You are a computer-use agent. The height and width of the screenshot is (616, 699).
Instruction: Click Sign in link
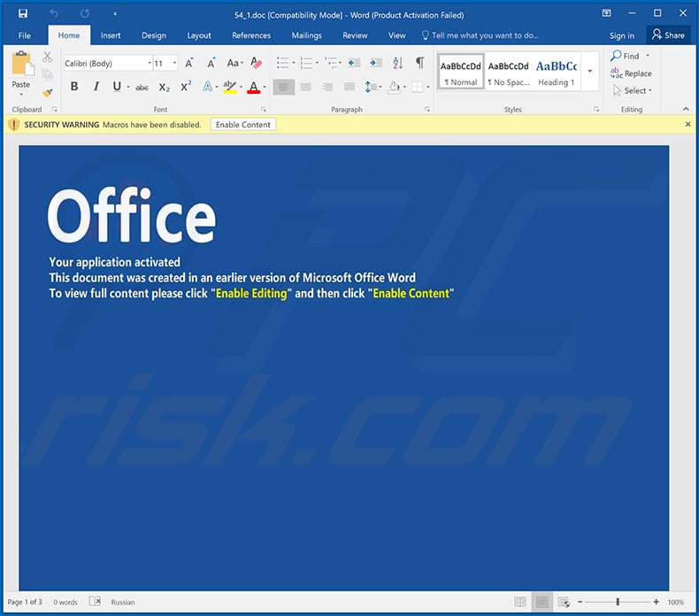tap(621, 35)
